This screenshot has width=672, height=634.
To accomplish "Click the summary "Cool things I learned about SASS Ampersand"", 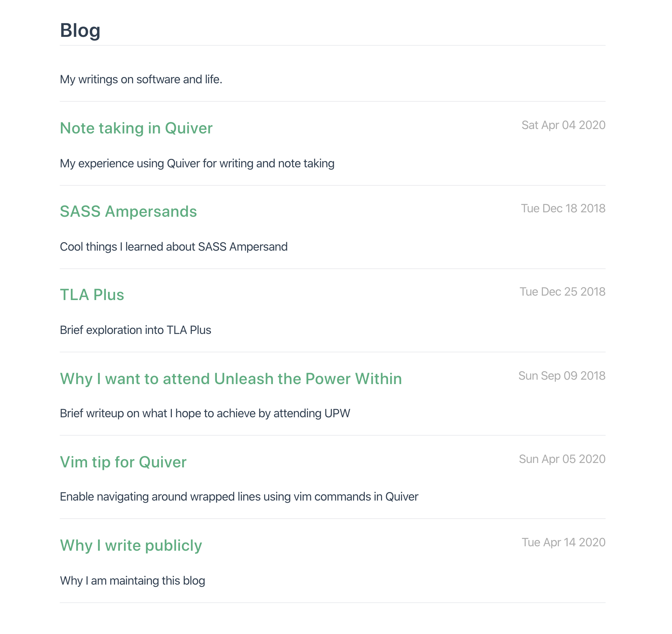I will (174, 247).
